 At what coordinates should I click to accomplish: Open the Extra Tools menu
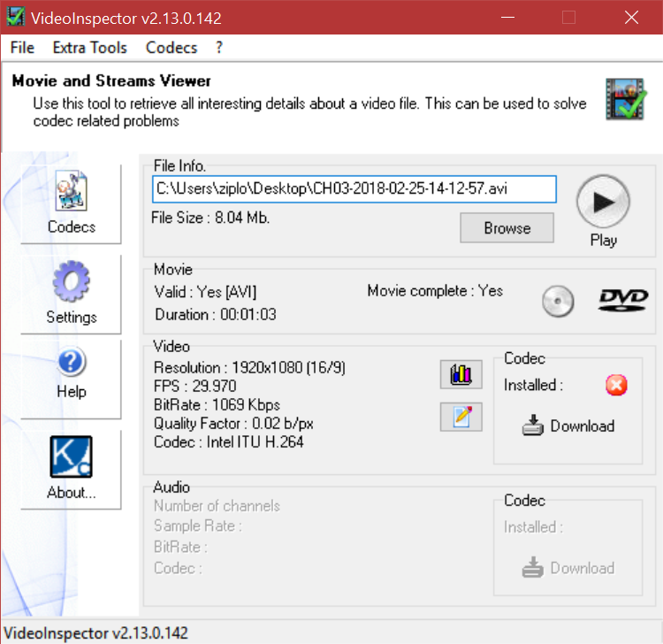point(89,48)
